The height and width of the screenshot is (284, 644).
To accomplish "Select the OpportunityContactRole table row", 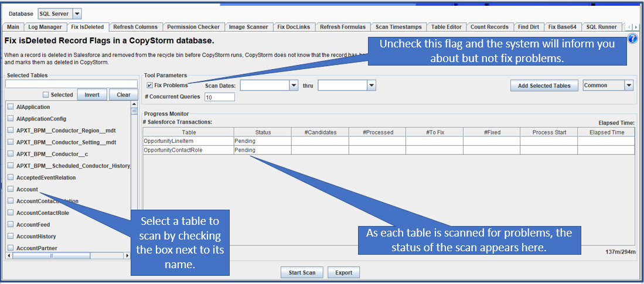I will tap(389, 150).
